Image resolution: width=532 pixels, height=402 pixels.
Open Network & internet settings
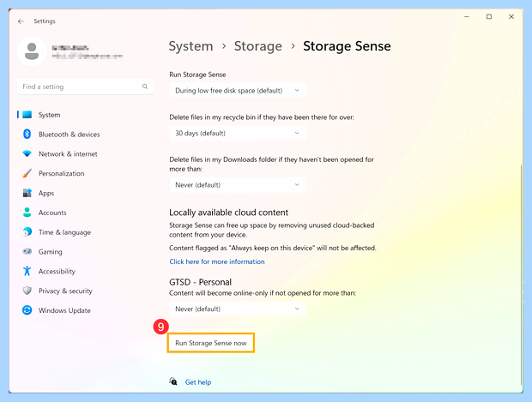[x=85, y=154]
